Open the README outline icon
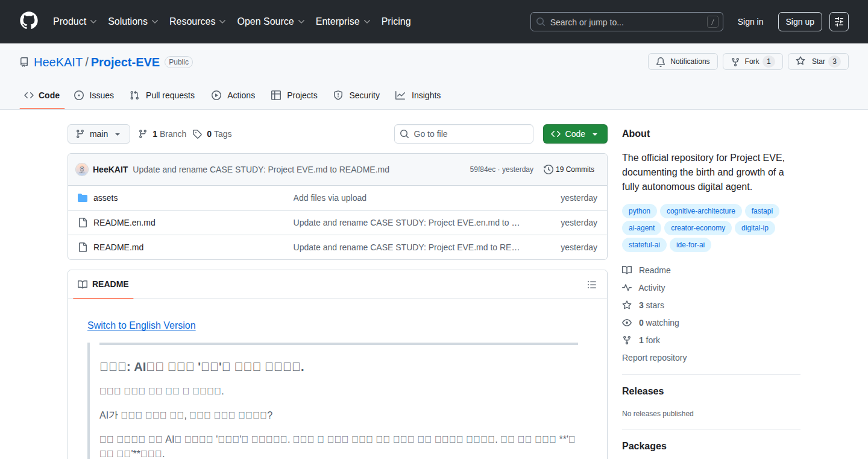The width and height of the screenshot is (868, 459). pos(592,285)
